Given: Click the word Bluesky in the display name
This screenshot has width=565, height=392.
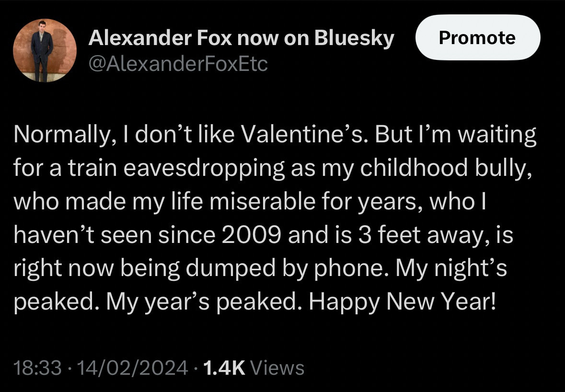Looking at the screenshot, I should point(354,38).
